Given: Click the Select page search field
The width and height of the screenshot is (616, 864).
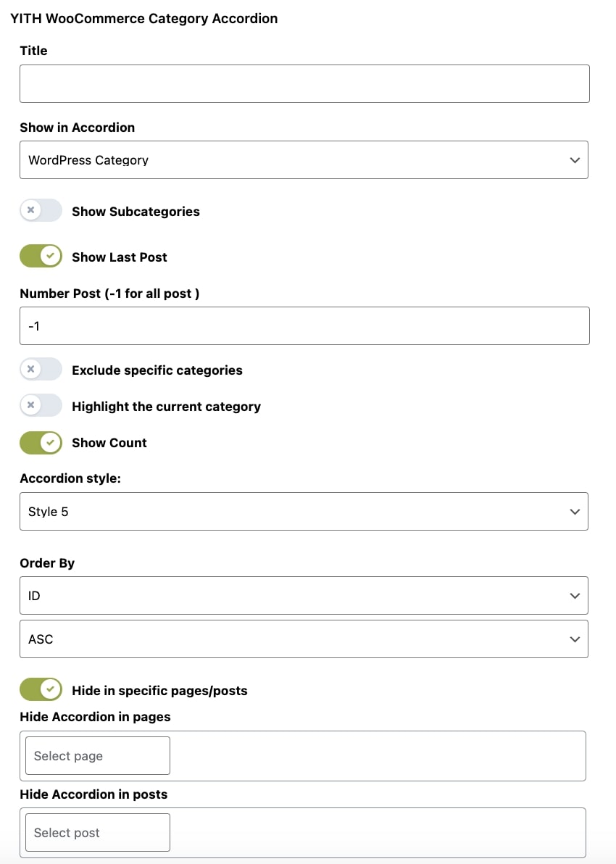Looking at the screenshot, I should [x=97, y=756].
